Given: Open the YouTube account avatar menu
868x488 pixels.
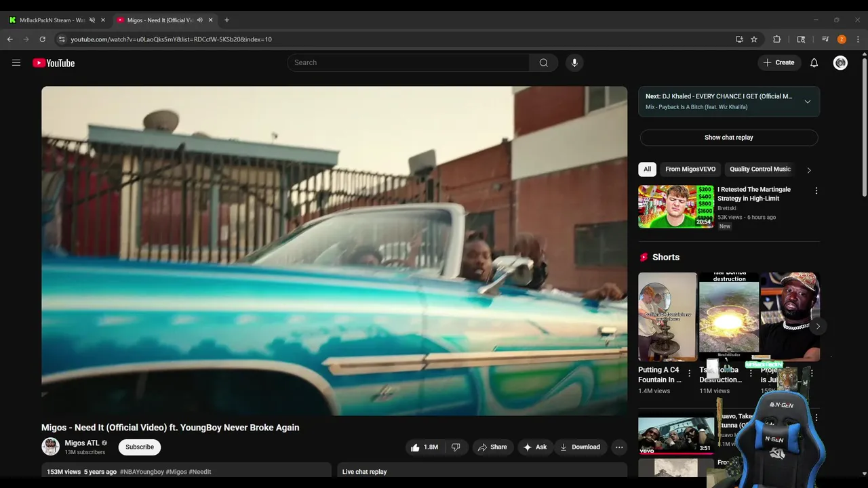Looking at the screenshot, I should (840, 63).
